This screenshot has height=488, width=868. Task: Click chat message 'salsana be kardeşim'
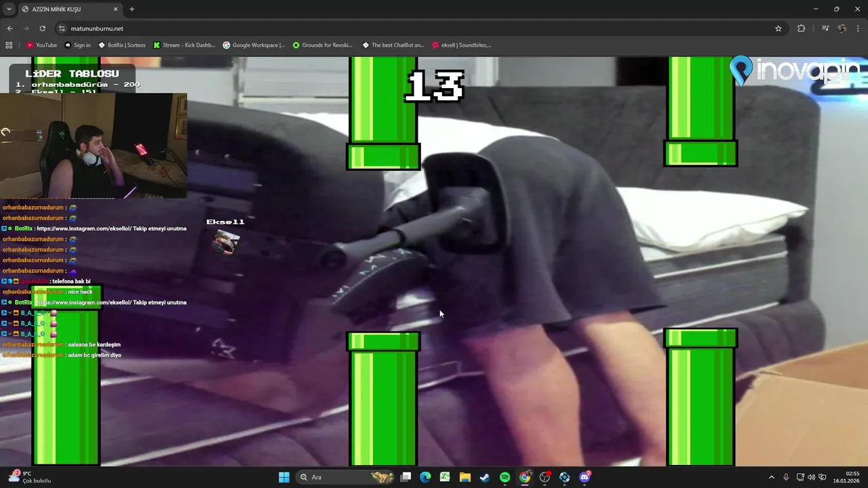click(x=94, y=344)
